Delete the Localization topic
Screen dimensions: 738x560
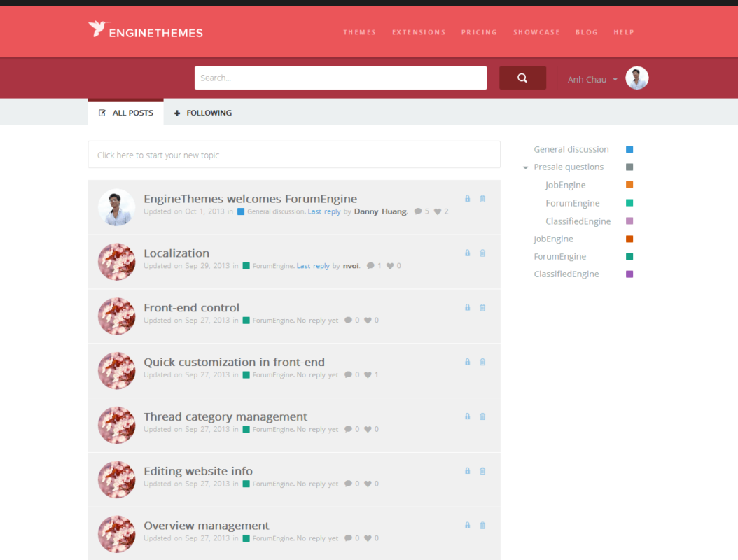tap(482, 253)
